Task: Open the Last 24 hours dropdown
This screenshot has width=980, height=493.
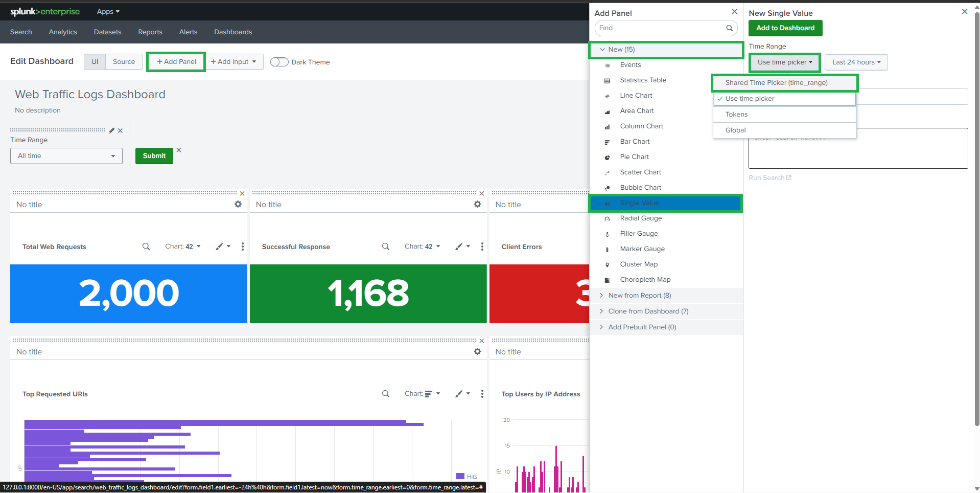Action: [856, 62]
